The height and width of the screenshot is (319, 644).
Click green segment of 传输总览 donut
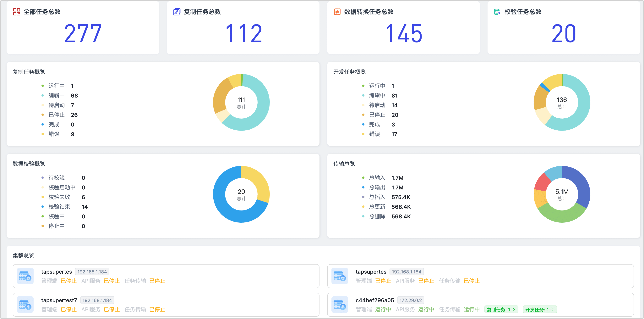point(562,216)
